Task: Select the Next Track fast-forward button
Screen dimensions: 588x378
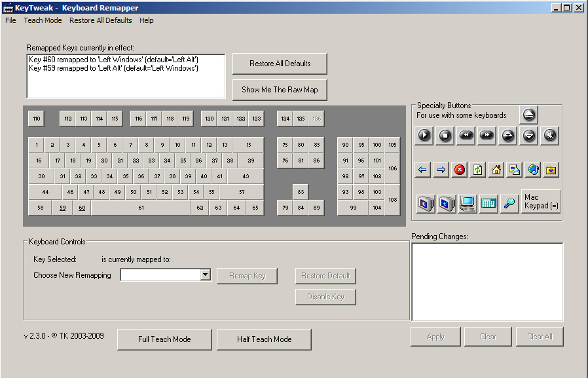Action: (x=487, y=136)
